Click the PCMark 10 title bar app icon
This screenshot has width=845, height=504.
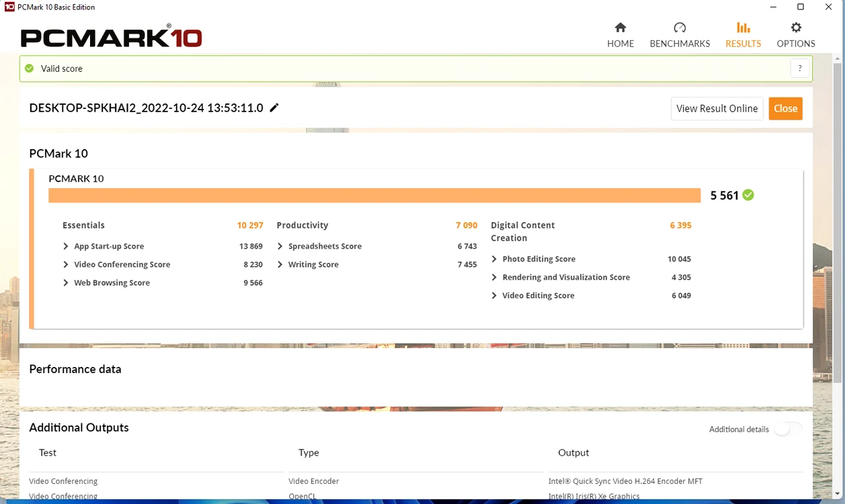(x=9, y=7)
